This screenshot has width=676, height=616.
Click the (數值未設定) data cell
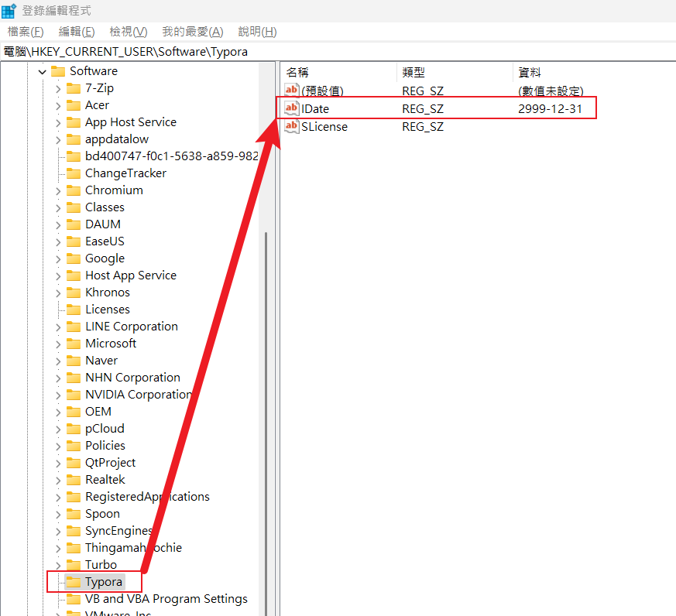(x=551, y=91)
